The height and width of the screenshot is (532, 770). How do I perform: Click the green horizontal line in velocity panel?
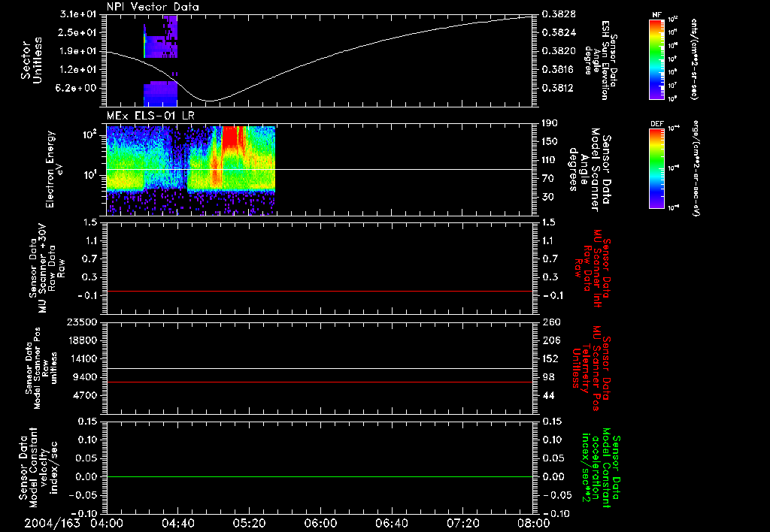(x=320, y=476)
